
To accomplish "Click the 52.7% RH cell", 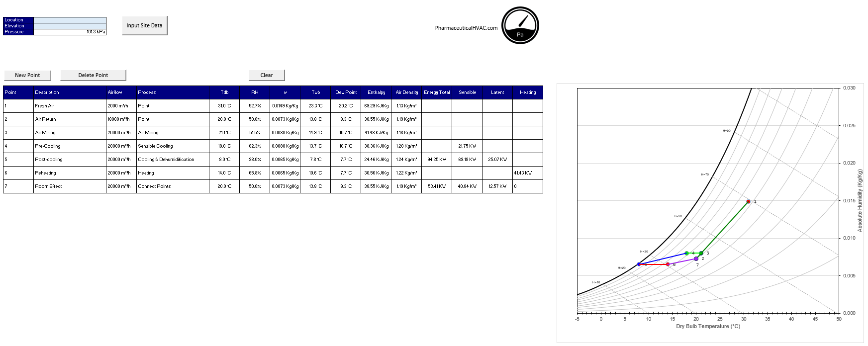I will tap(255, 106).
